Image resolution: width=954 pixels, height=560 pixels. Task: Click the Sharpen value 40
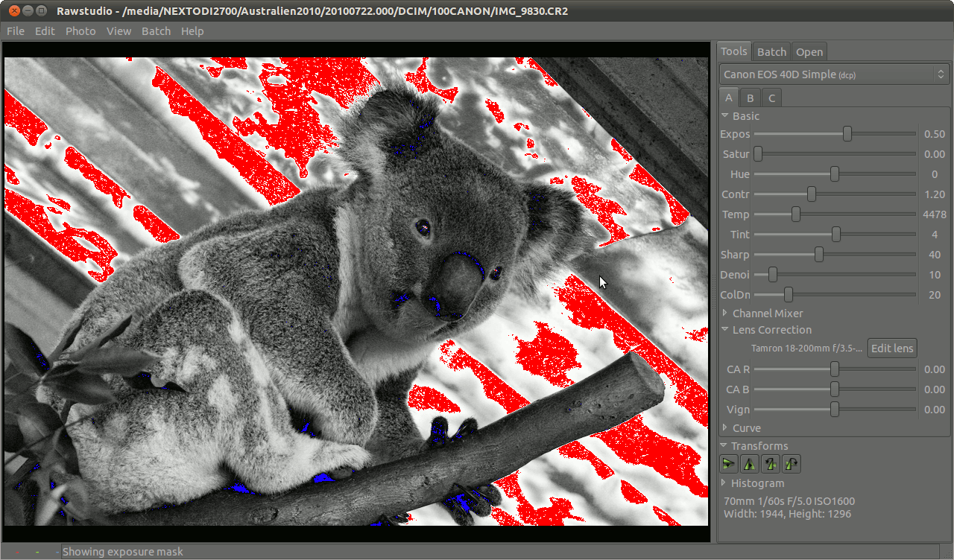click(935, 255)
